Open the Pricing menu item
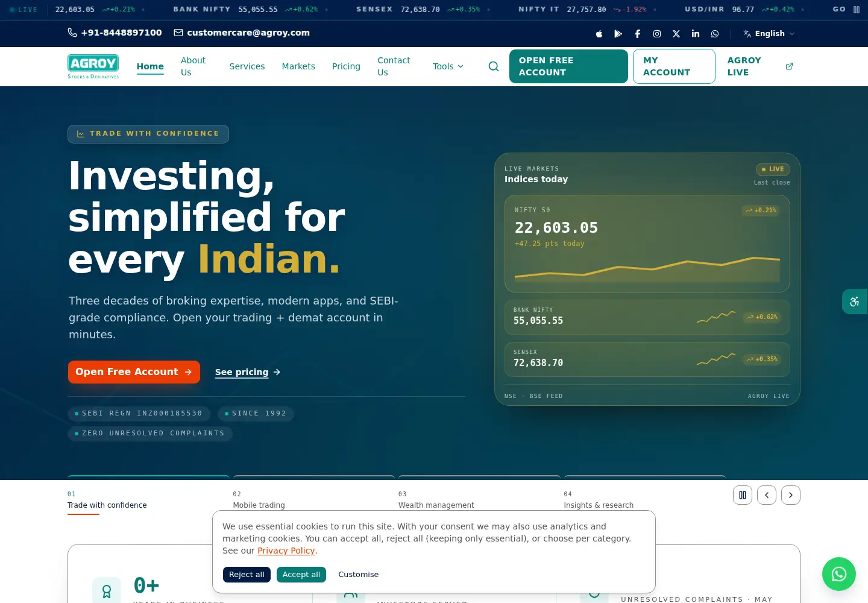The image size is (868, 603). tap(346, 66)
